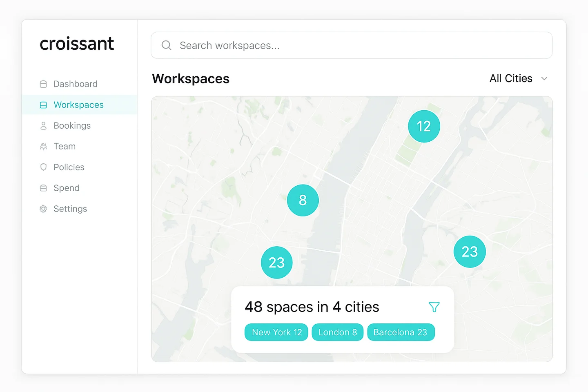Open the Spend section
588x392 pixels.
coord(80,188)
